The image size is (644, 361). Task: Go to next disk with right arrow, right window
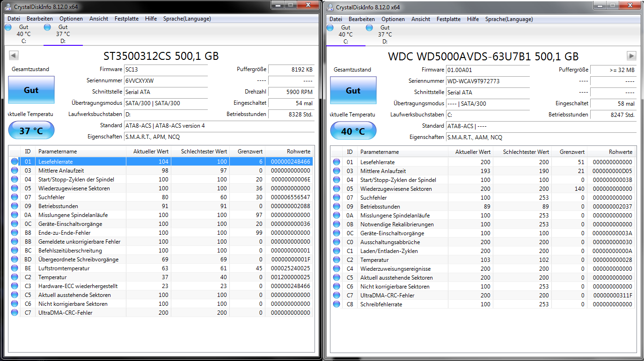point(631,56)
